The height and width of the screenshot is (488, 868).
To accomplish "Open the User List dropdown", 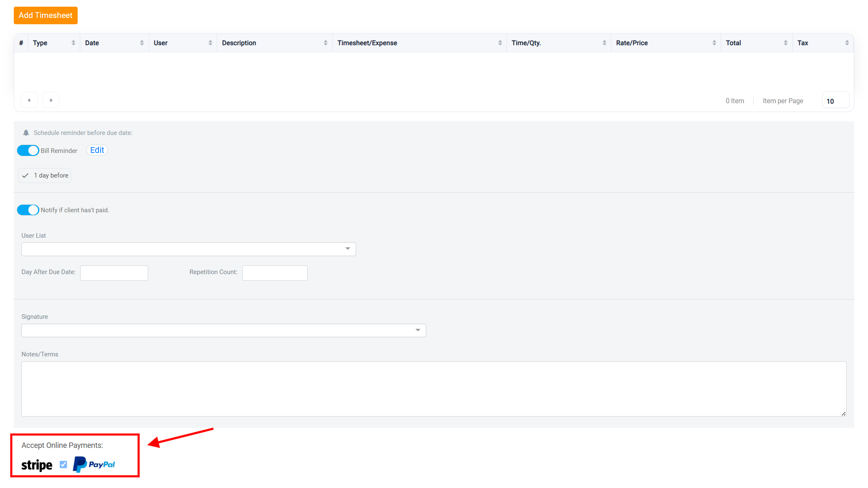I will tap(189, 249).
